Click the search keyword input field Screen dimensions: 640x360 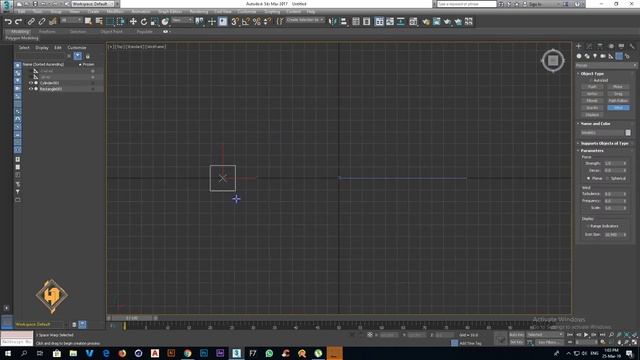(467, 4)
